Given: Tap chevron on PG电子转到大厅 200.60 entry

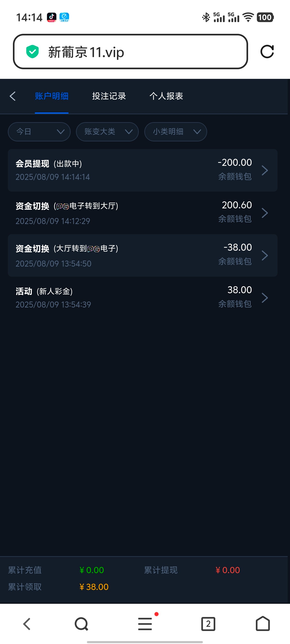Looking at the screenshot, I should click(x=264, y=213).
